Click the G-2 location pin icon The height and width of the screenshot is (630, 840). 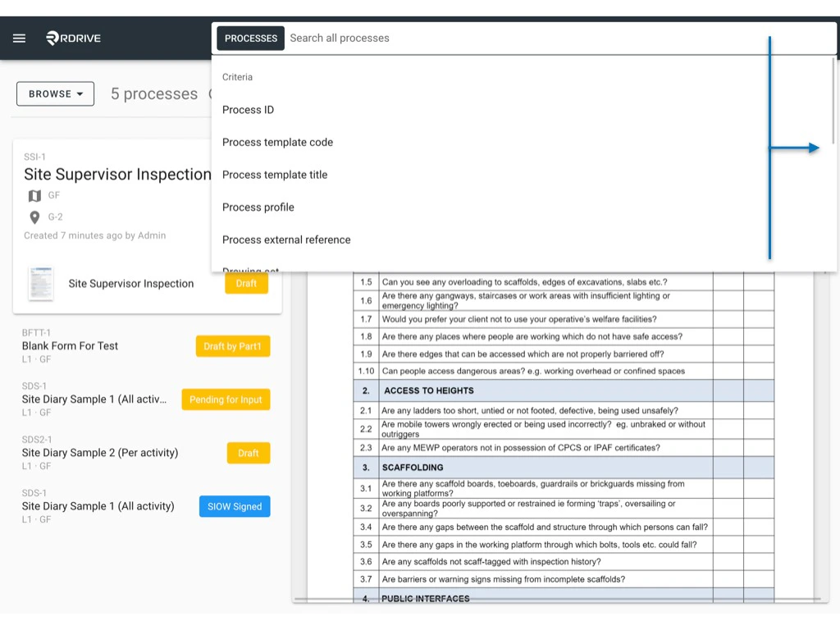tap(34, 217)
